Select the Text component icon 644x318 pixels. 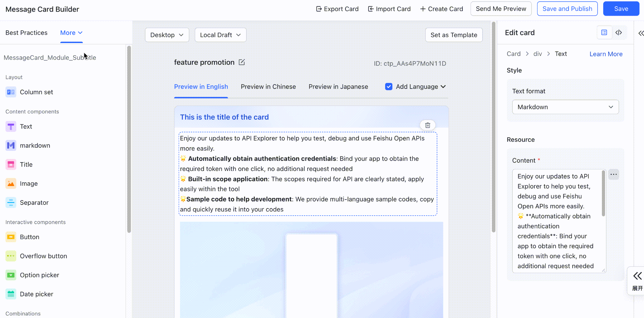(11, 127)
